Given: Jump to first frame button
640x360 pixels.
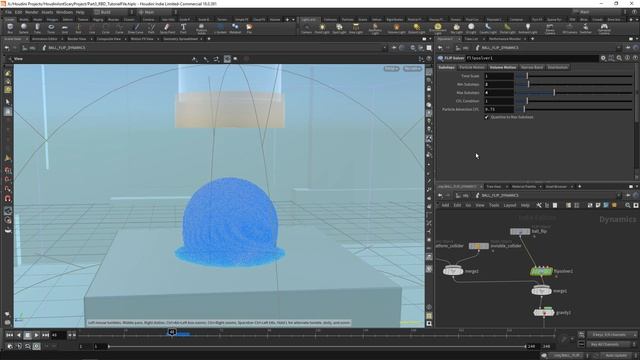Looking at the screenshot, I should click(9, 335).
